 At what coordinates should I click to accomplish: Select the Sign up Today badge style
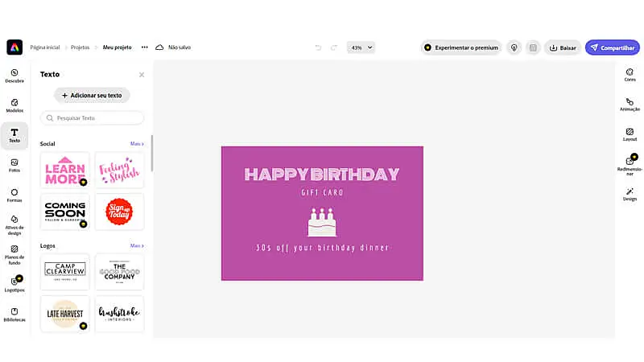click(x=119, y=212)
